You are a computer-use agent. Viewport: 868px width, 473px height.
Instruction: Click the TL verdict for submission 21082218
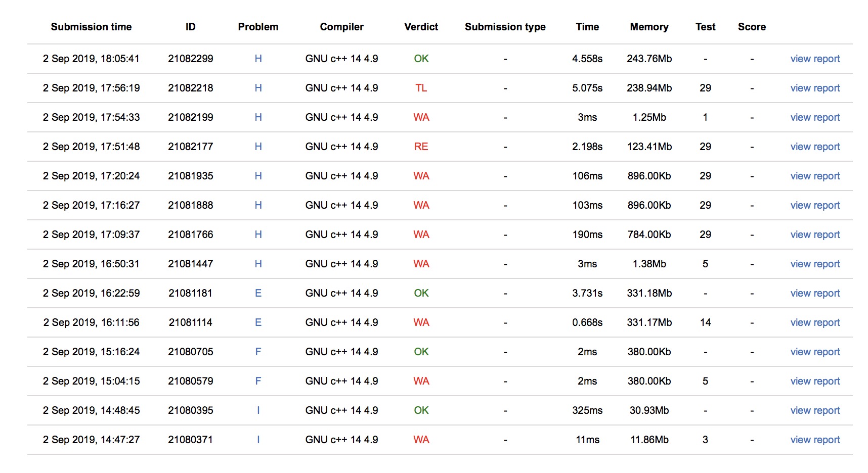point(421,88)
